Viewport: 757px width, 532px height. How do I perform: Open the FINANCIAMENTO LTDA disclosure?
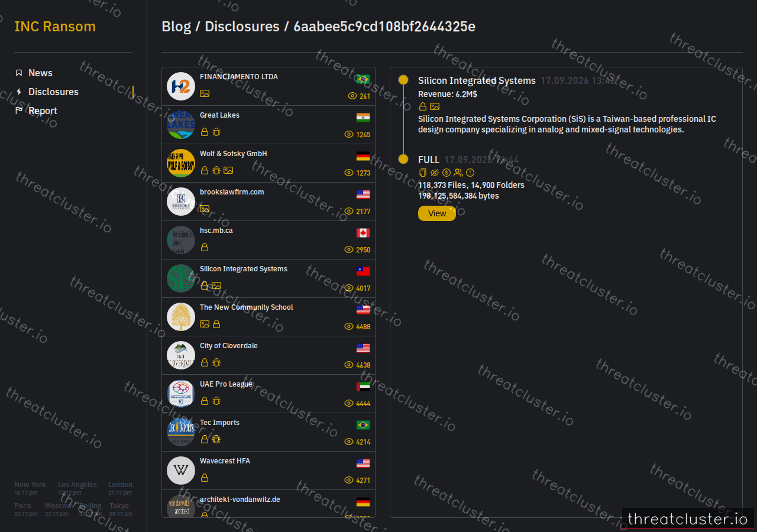[268, 86]
